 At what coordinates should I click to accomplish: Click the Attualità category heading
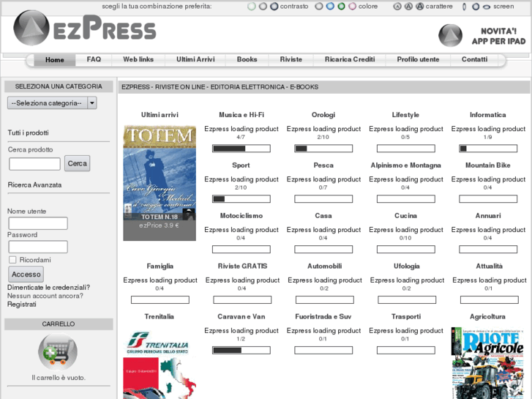489,266
